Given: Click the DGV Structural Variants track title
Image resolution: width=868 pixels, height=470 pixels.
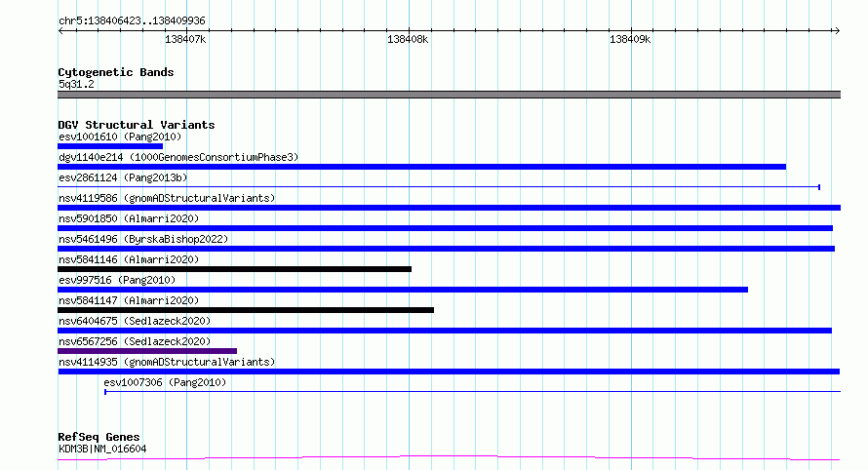Looking at the screenshot, I should 137,125.
